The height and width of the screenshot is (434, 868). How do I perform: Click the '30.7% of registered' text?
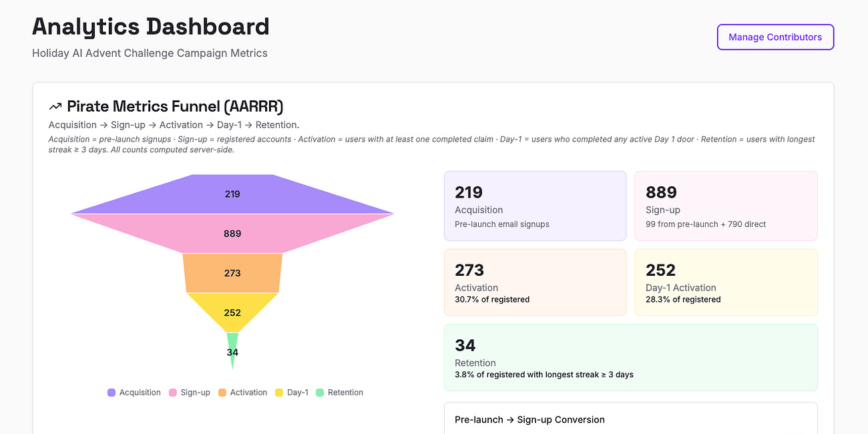492,300
